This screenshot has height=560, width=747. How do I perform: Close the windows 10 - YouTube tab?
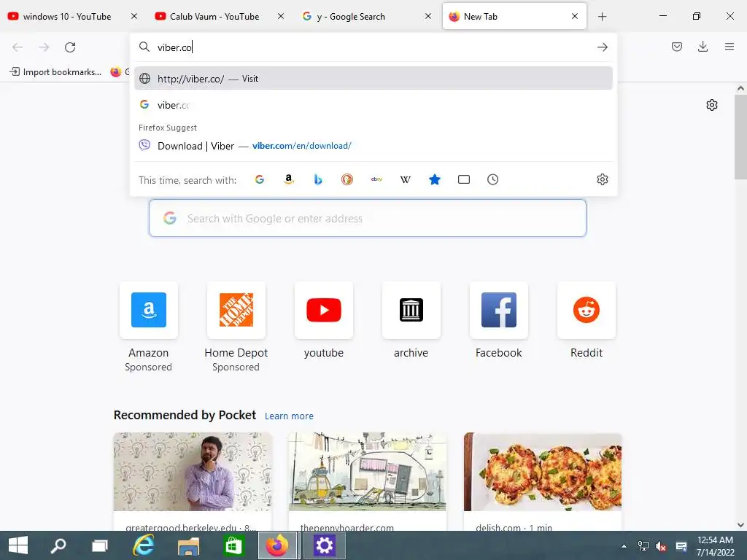pos(134,17)
